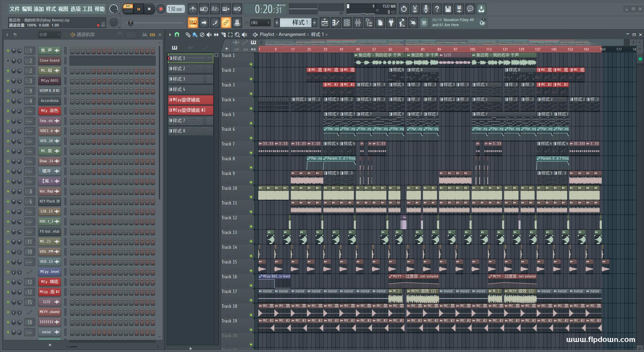Open mixer track selector on 焦.声 channel
644x352 pixels.
30,51
